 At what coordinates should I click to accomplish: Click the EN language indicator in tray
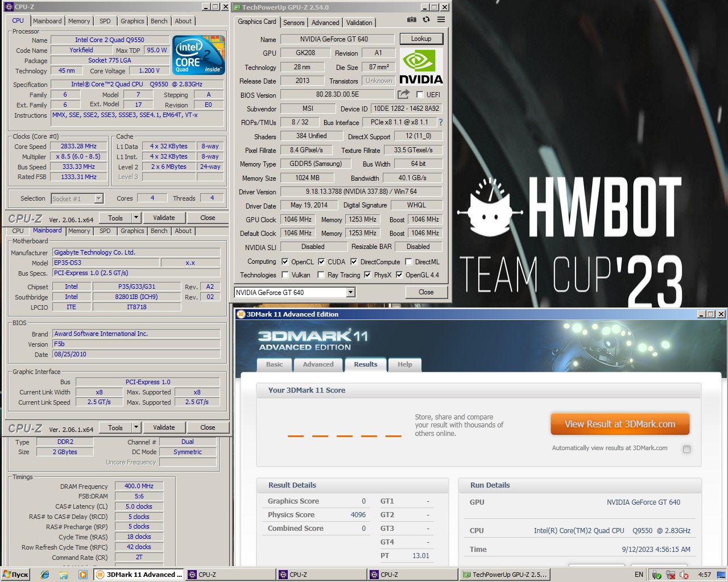(x=639, y=575)
